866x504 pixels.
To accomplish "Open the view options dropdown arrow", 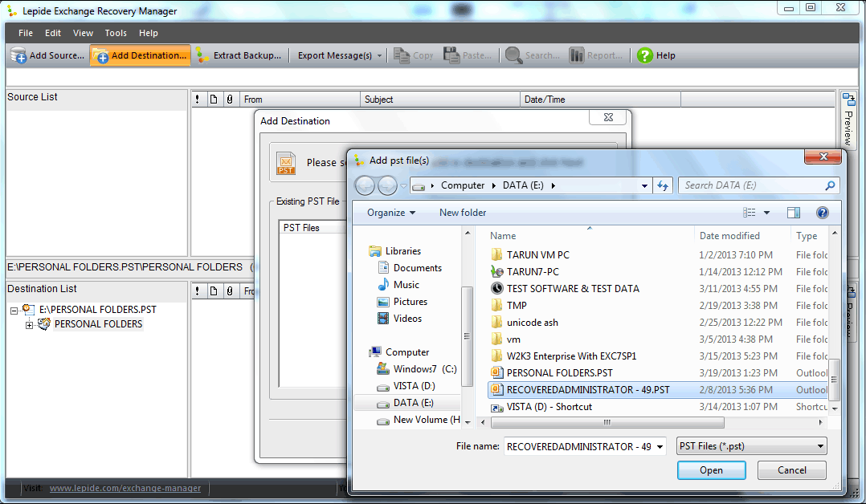I will (766, 213).
